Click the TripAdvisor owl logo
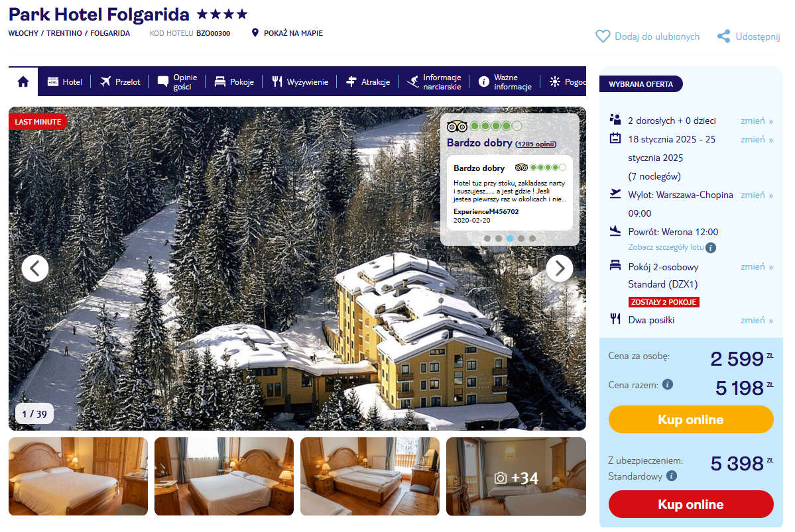The image size is (795, 532). point(457,126)
